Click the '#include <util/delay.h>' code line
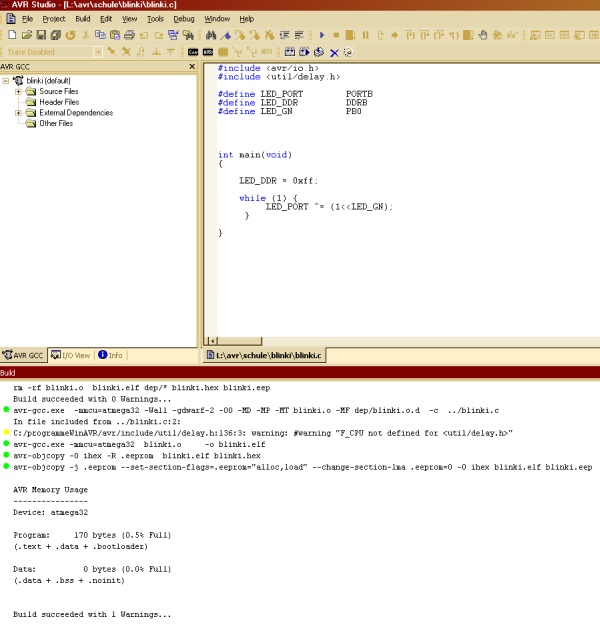600x635 pixels. [279, 77]
